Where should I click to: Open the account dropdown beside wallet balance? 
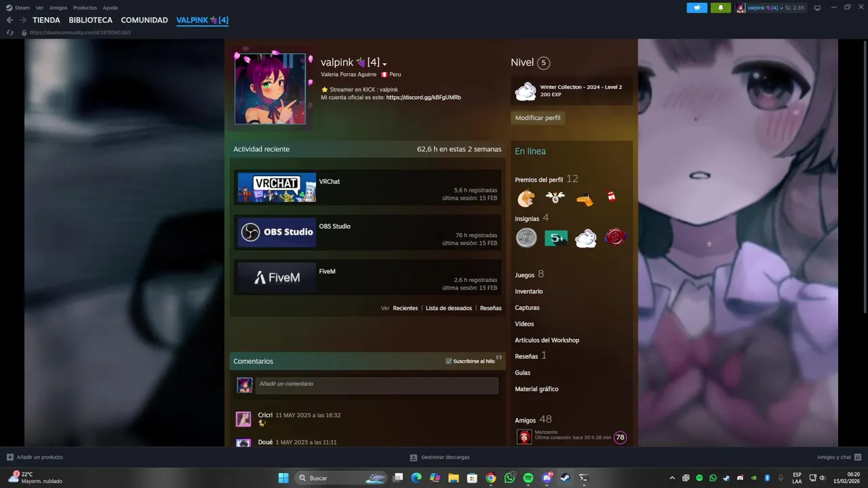click(x=781, y=8)
